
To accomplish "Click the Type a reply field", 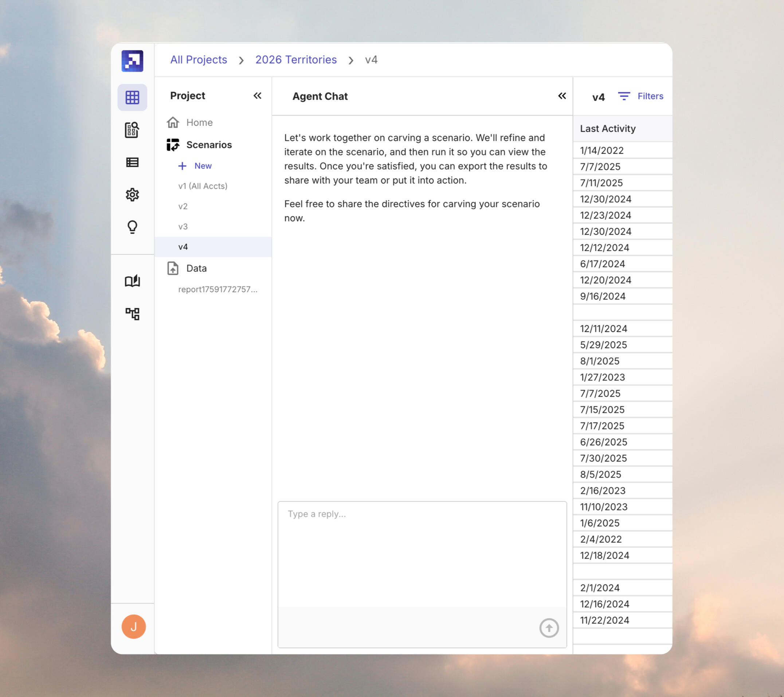I will coord(422,552).
